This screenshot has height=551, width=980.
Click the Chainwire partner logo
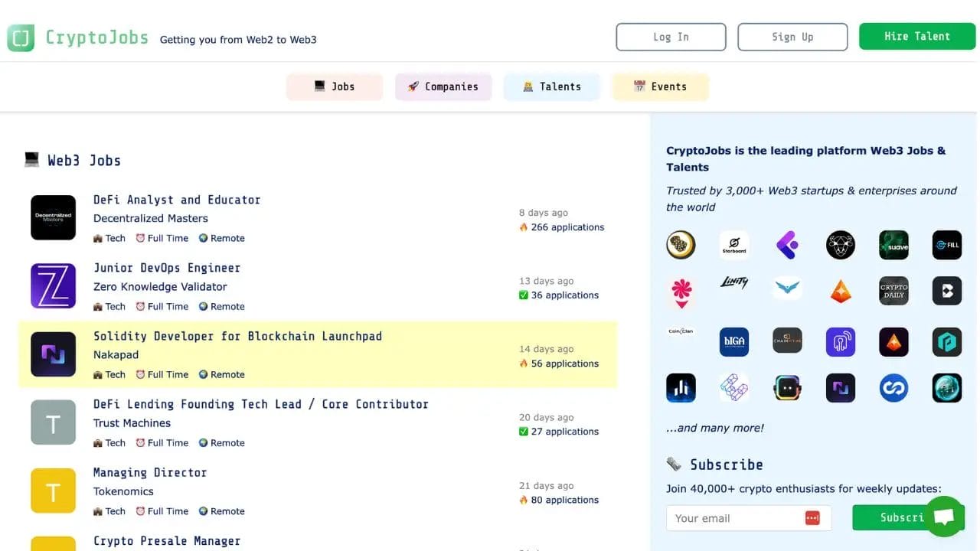tap(787, 341)
